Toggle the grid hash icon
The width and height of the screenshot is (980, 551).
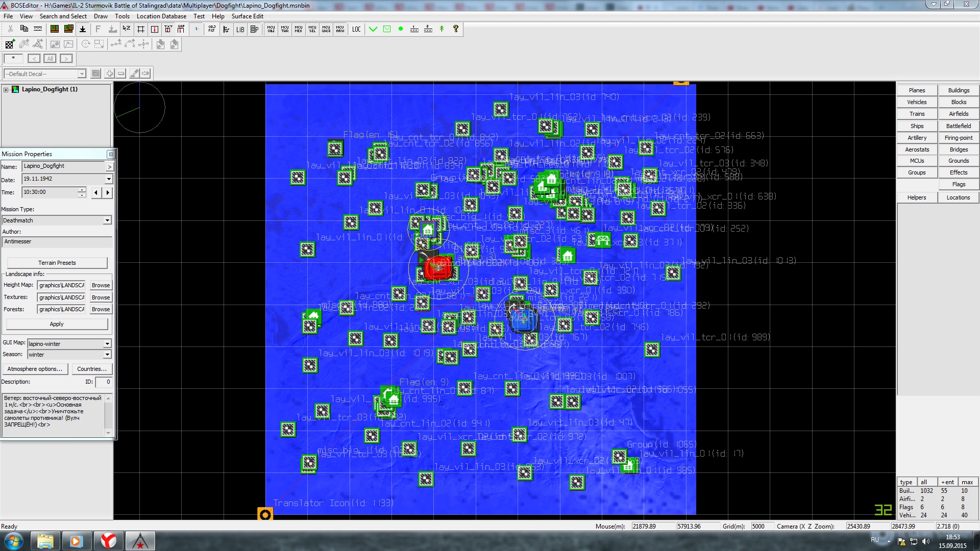tap(140, 29)
